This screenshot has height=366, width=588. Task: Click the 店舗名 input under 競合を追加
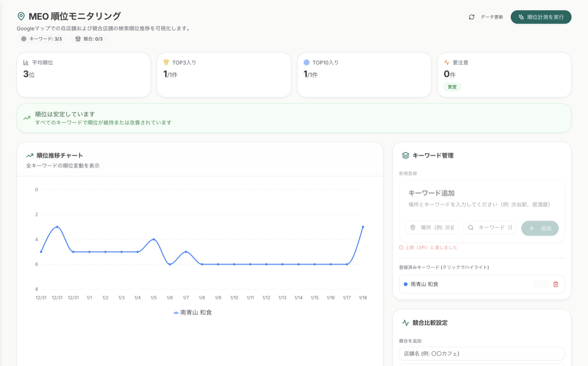[482, 353]
